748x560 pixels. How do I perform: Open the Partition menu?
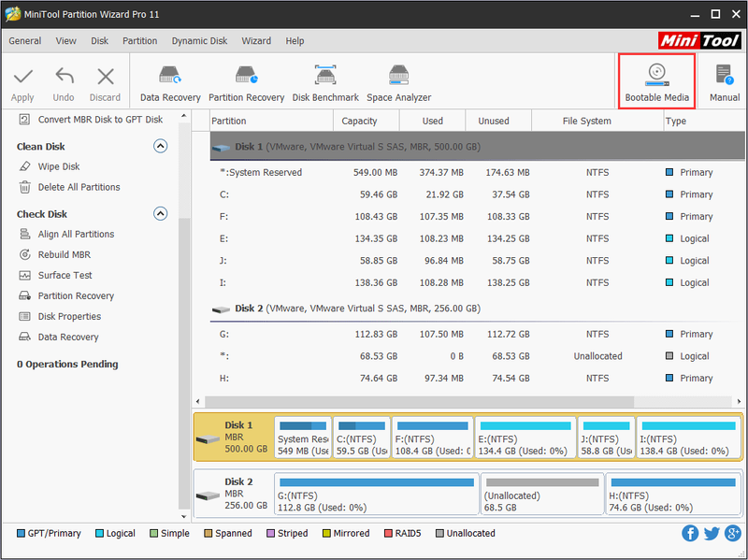coord(139,41)
